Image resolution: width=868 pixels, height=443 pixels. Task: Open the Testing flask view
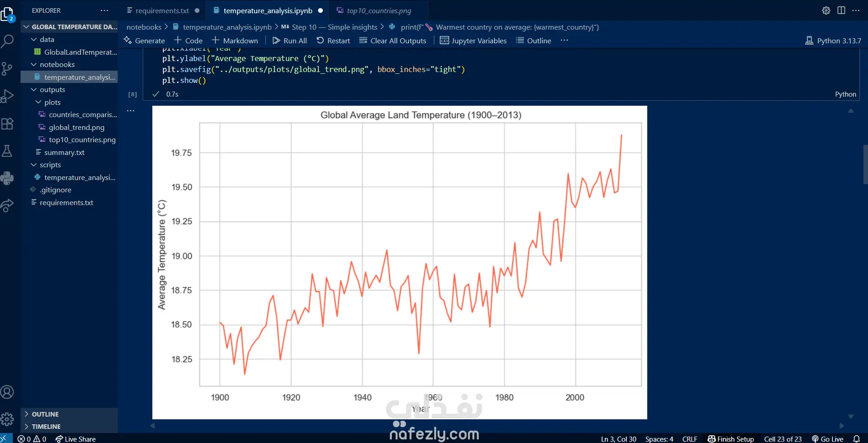[x=7, y=151]
